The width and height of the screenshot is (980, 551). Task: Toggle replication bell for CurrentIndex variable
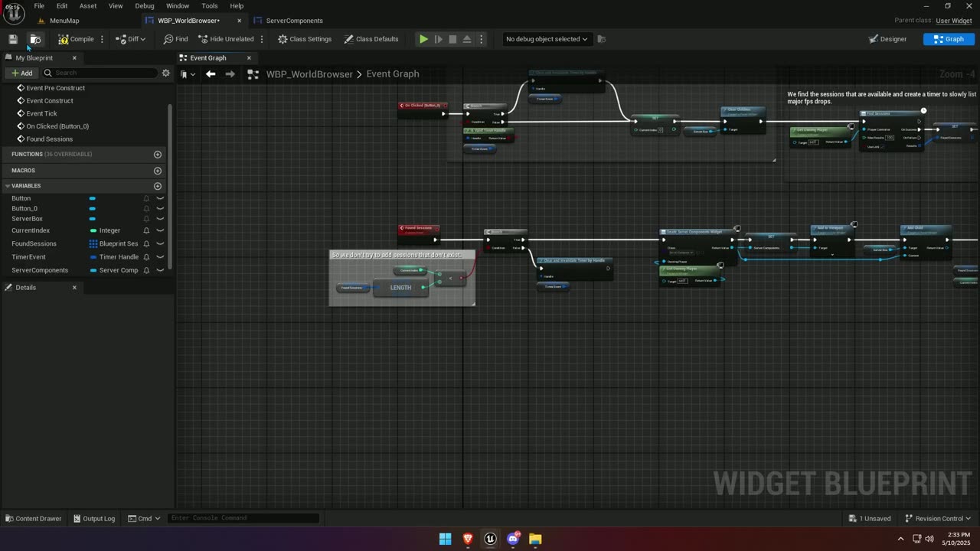(x=146, y=230)
